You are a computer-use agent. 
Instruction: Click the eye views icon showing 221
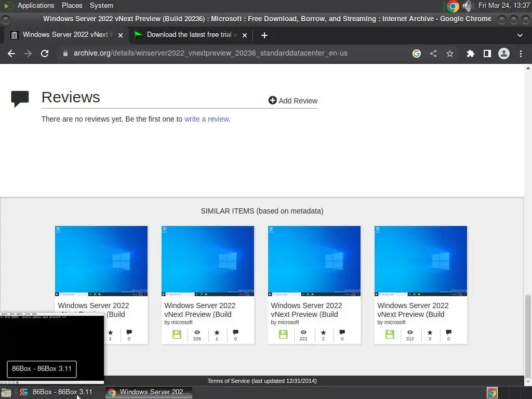point(303,332)
